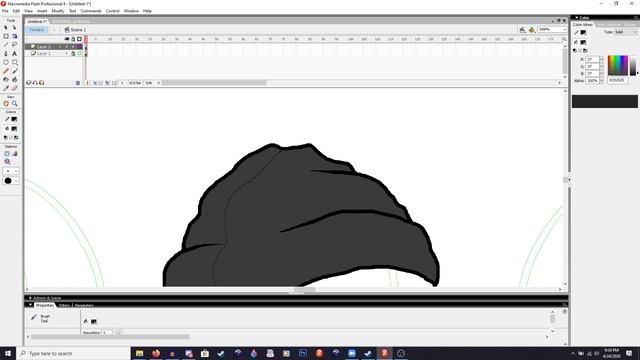
Task: Collapse the Color panel title arrow
Action: click(576, 18)
